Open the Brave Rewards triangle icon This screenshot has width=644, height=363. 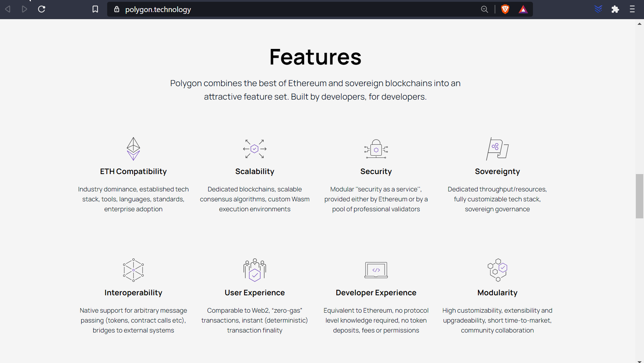coord(523,10)
